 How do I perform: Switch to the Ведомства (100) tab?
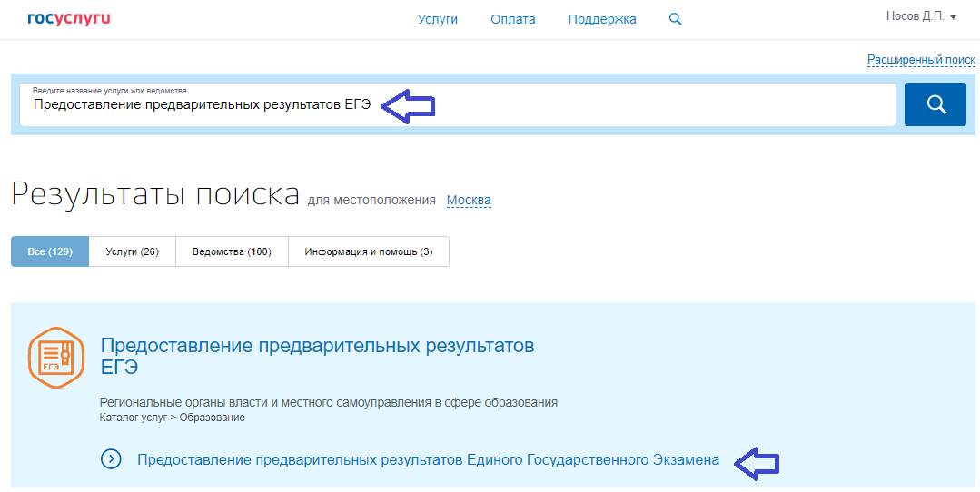[x=232, y=251]
